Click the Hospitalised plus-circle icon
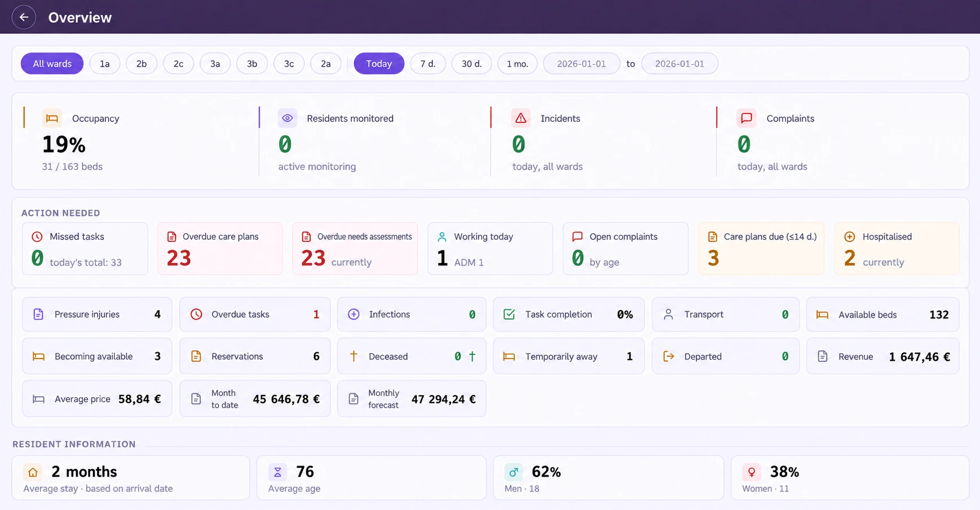The width and height of the screenshot is (980, 510). click(x=850, y=237)
